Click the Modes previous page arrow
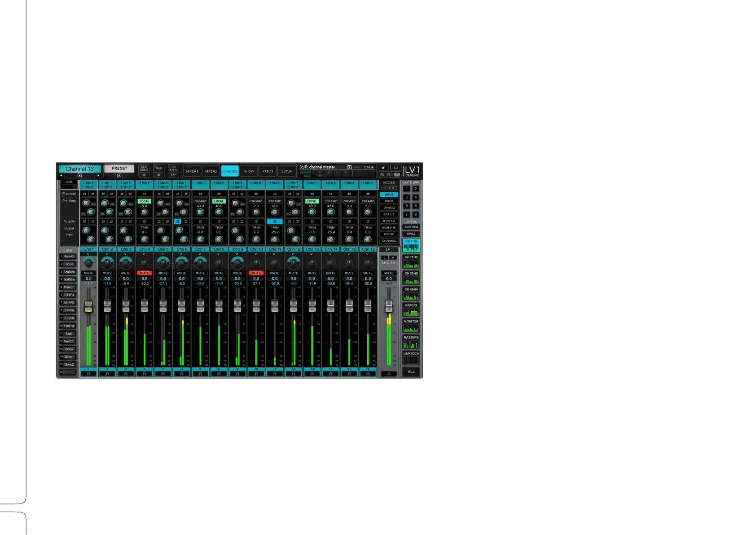The image size is (756, 535). (x=384, y=188)
